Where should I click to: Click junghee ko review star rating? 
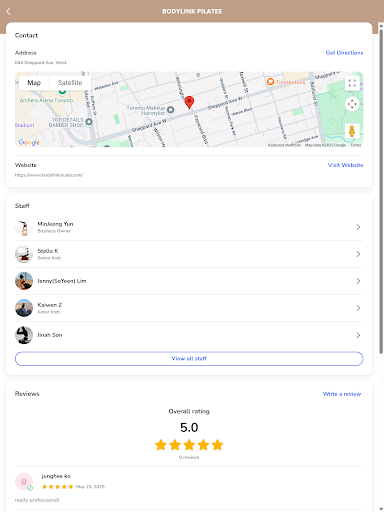(57, 487)
